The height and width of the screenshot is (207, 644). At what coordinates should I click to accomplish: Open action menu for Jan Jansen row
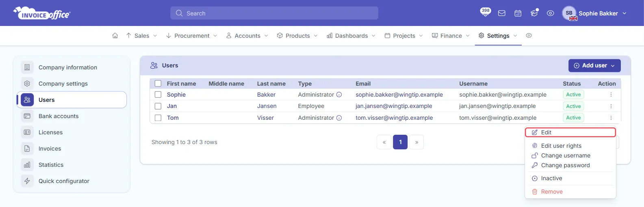[x=611, y=106]
